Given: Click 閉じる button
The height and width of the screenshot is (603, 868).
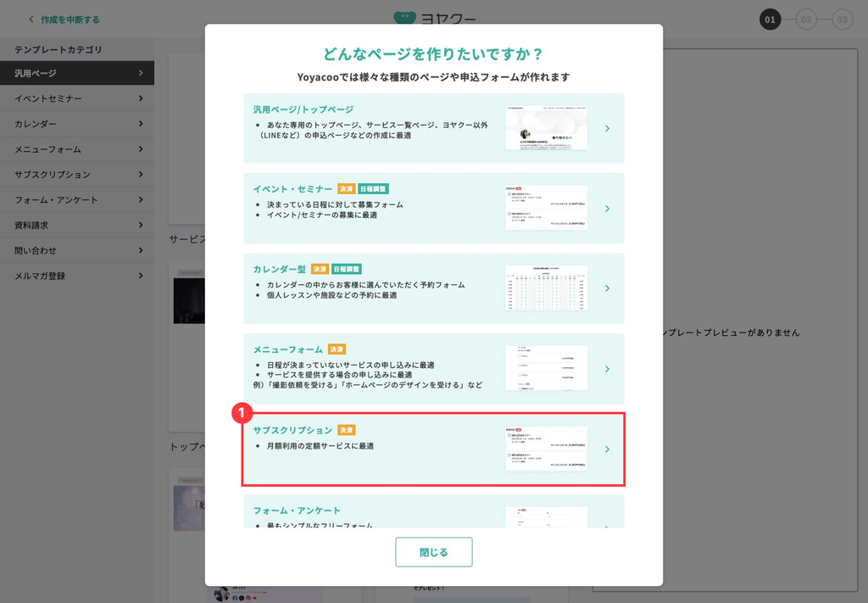Looking at the screenshot, I should [434, 552].
